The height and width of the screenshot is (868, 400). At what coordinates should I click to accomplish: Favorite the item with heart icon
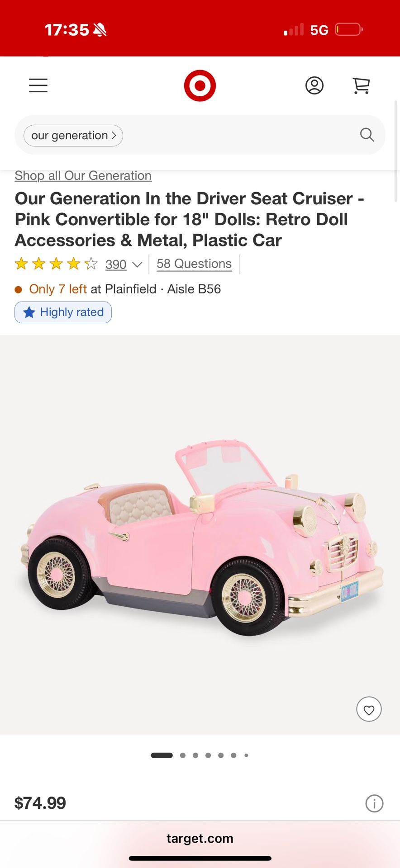point(369,709)
